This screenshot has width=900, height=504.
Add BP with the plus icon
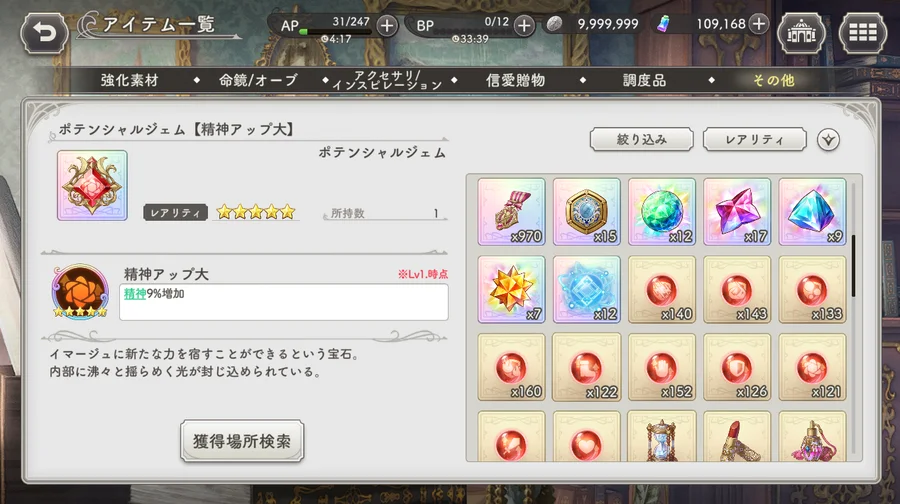point(523,25)
